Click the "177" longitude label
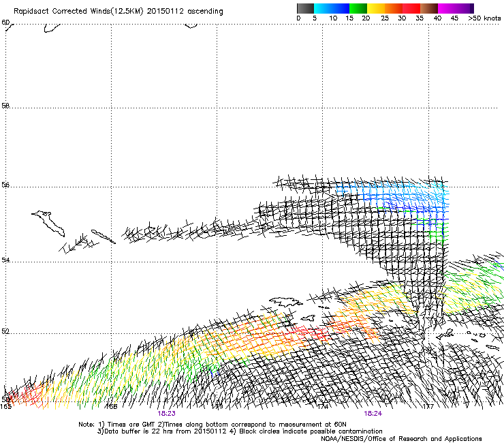 point(428,407)
